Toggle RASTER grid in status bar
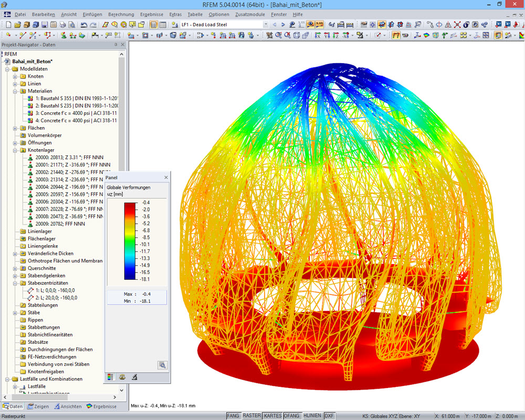Image resolution: width=525 pixels, height=420 pixels. [252, 416]
